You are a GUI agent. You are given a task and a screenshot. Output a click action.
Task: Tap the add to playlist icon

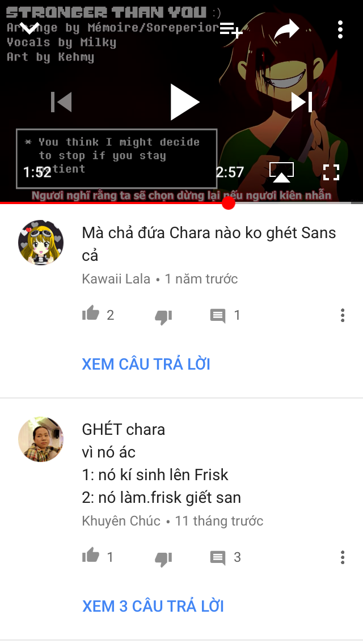(x=231, y=29)
